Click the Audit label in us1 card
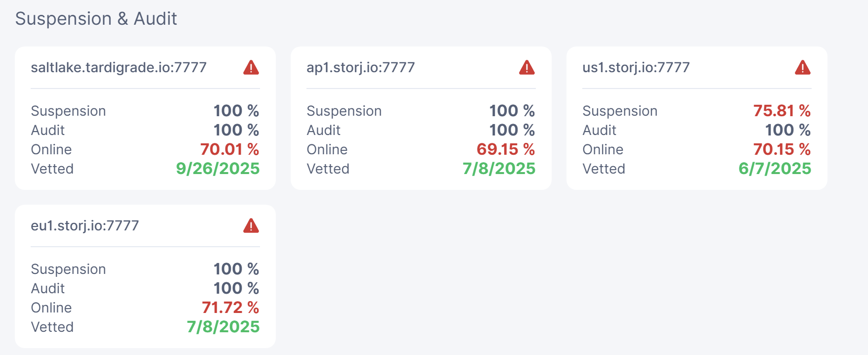868x355 pixels. click(x=599, y=130)
